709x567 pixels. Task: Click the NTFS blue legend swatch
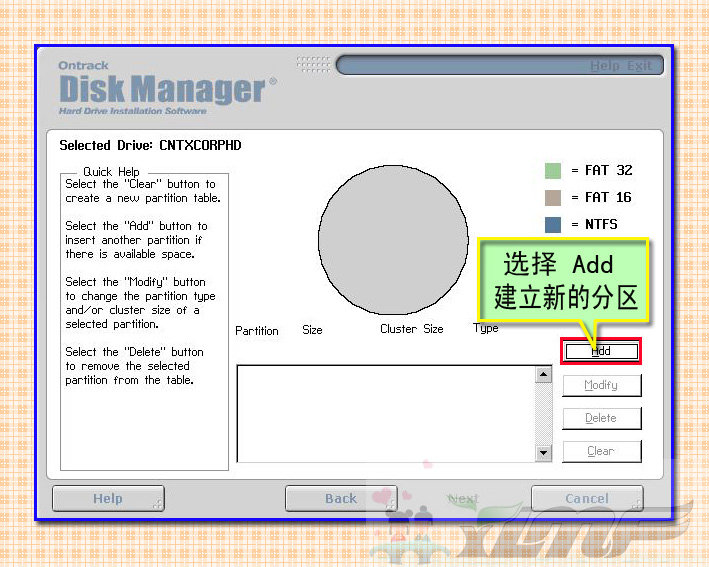click(553, 225)
